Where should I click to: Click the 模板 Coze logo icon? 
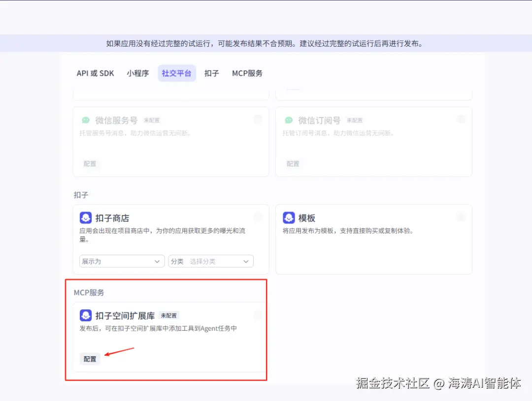click(x=289, y=218)
